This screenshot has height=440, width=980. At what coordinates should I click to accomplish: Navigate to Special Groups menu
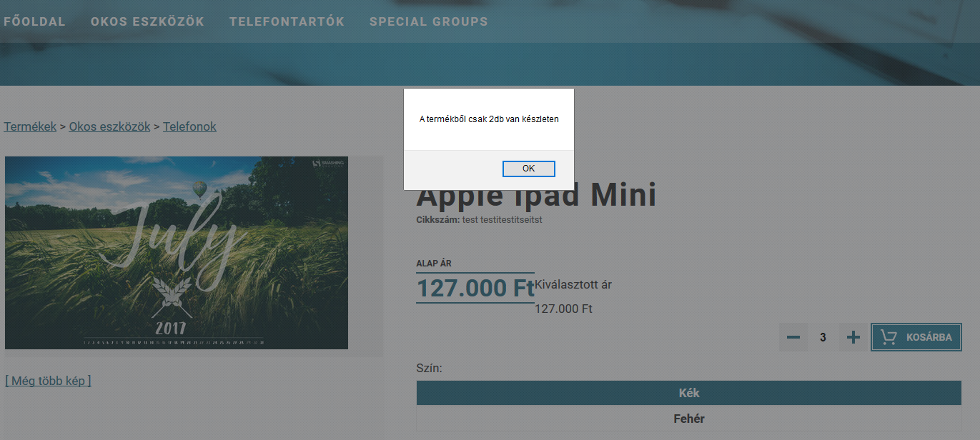(428, 21)
